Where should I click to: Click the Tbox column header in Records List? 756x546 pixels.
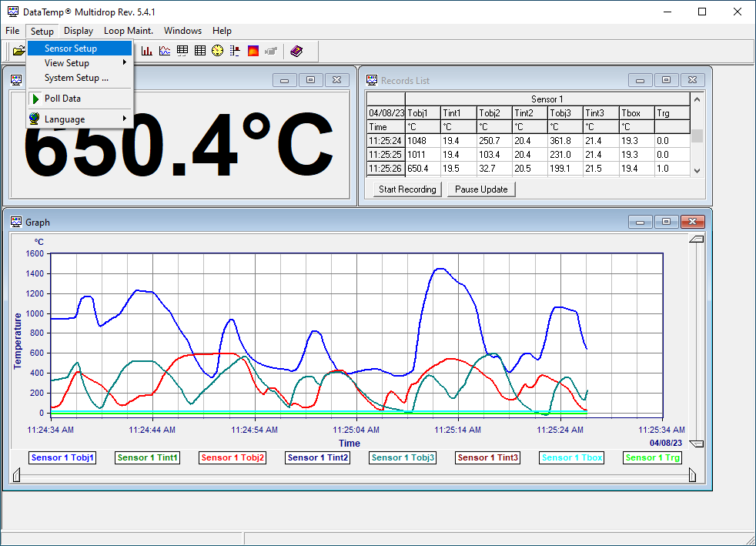[x=637, y=113]
